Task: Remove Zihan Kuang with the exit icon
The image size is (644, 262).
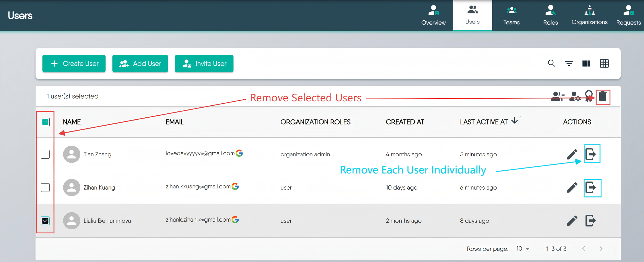Action: pos(592,188)
